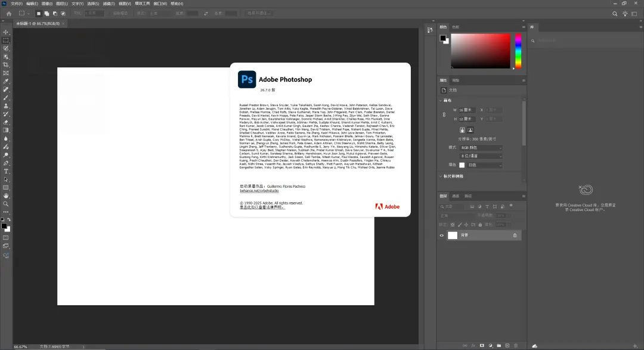Select the Pen tool
The height and width of the screenshot is (350, 644).
[6, 163]
